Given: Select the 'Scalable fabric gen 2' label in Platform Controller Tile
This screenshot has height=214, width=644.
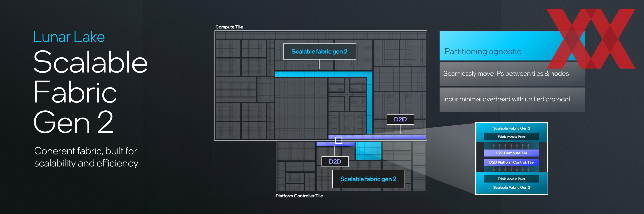Looking at the screenshot, I should (368, 179).
